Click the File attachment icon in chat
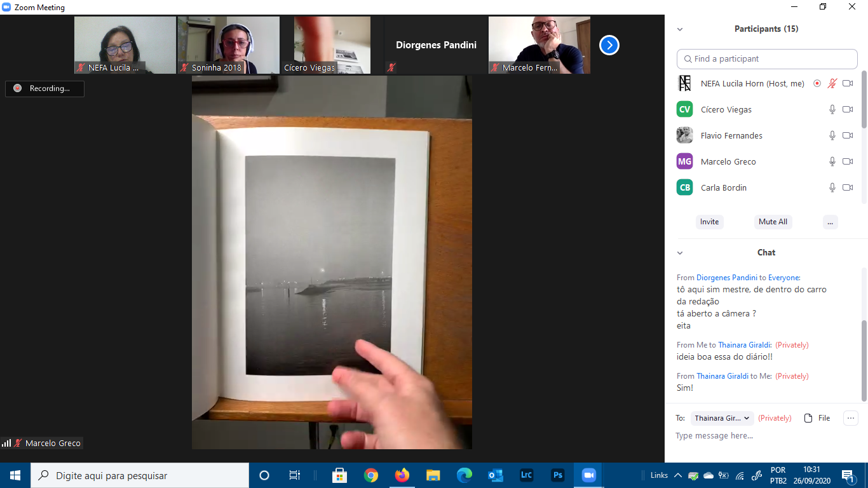 (809, 418)
